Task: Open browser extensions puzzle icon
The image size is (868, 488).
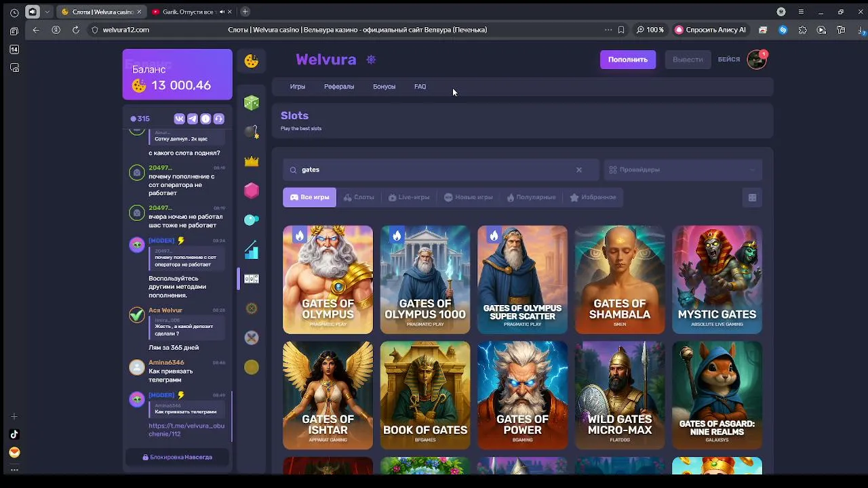Action: pos(803,30)
